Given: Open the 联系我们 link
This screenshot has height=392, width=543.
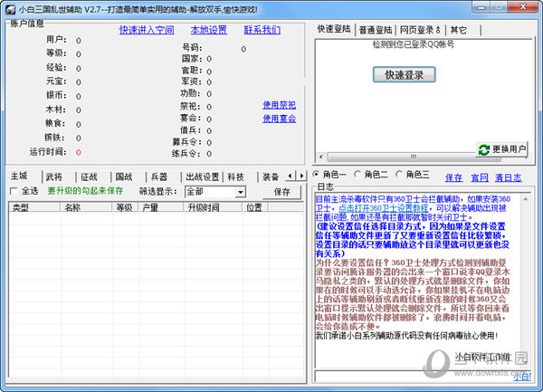Looking at the screenshot, I should click(262, 30).
